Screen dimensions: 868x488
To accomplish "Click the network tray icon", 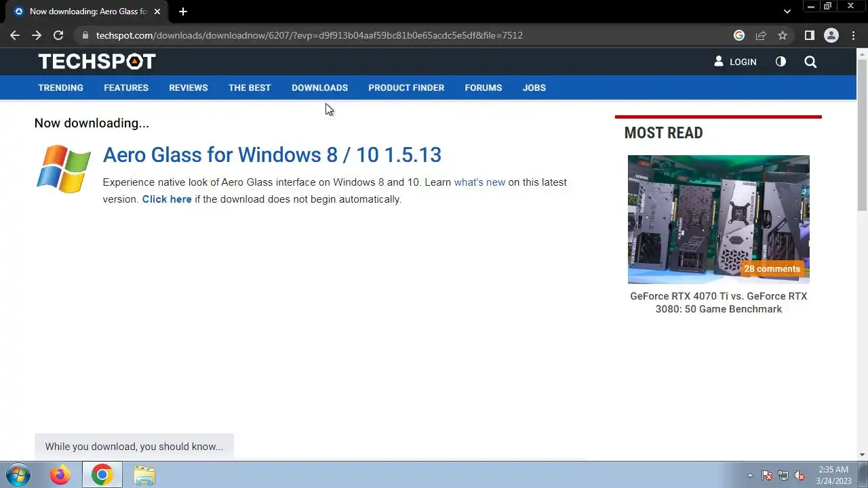I will coord(783,475).
